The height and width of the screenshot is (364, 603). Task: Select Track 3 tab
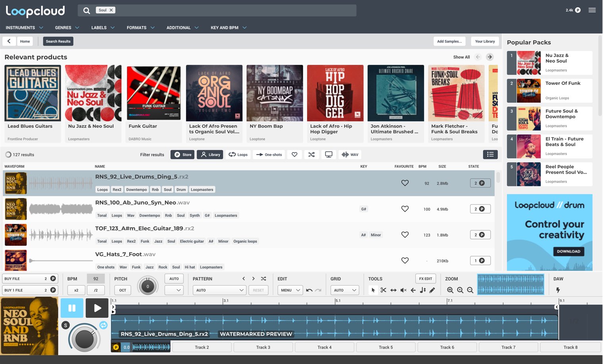263,347
